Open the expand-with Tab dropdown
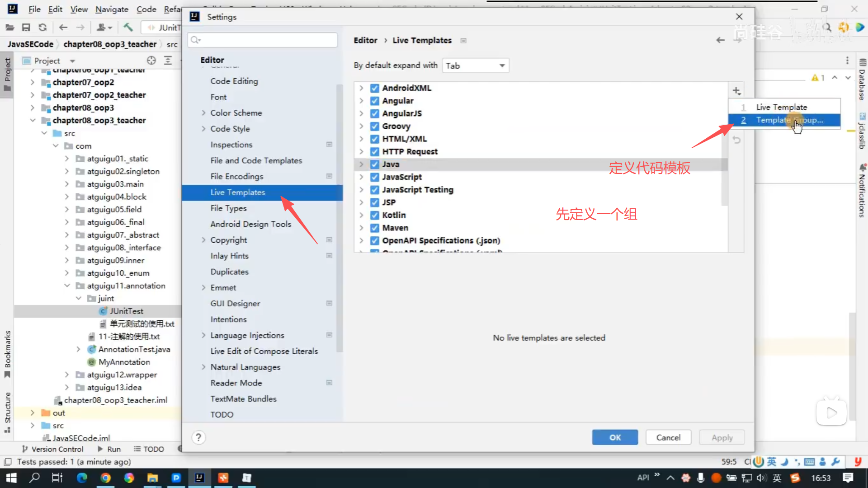The width and height of the screenshot is (868, 488). click(475, 66)
